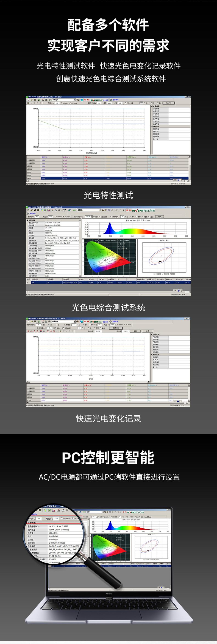Select highlighted 240 V row in 光电特性测试 table

click(107, 178)
